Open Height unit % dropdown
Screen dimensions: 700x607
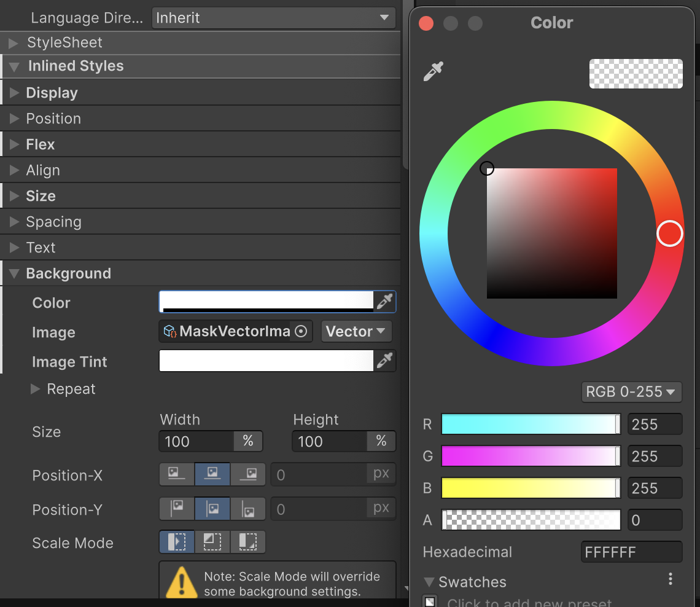tap(381, 441)
